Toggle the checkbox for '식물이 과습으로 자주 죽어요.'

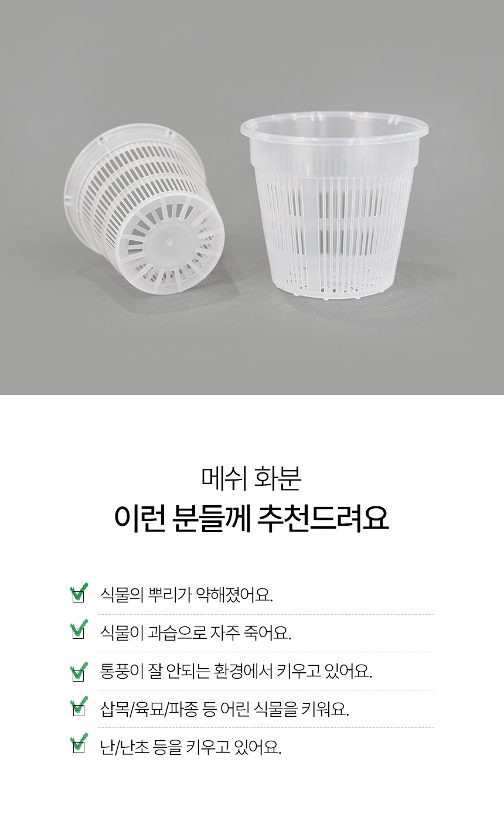click(x=78, y=633)
